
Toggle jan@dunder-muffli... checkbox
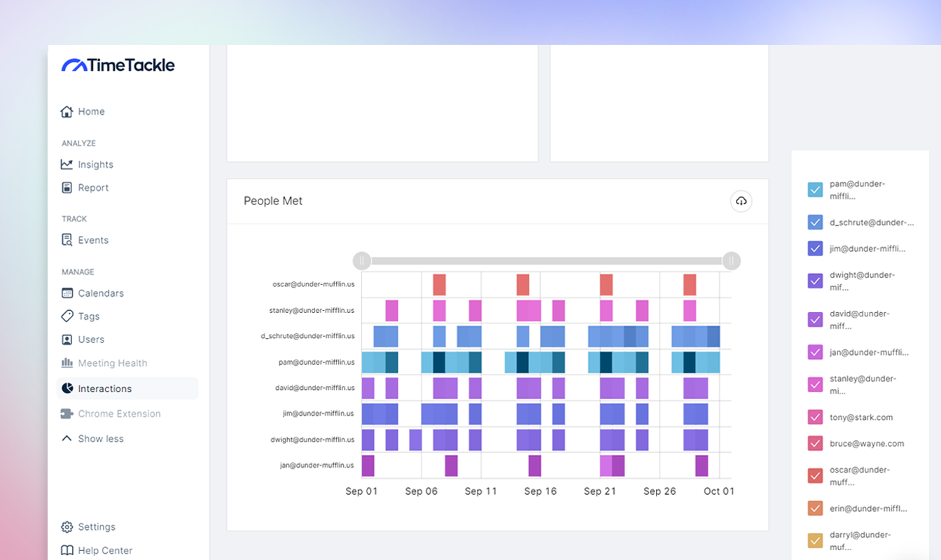point(815,352)
